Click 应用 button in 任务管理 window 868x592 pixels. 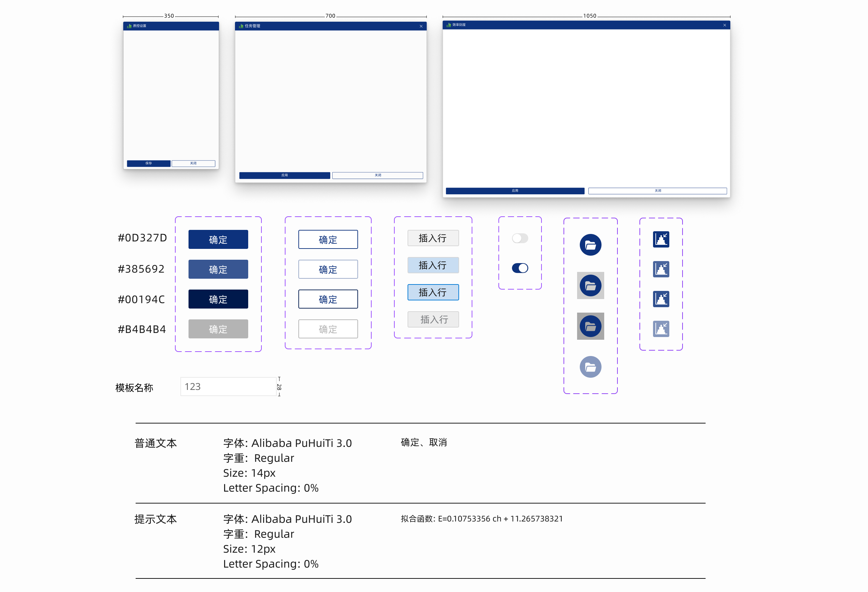[284, 176]
